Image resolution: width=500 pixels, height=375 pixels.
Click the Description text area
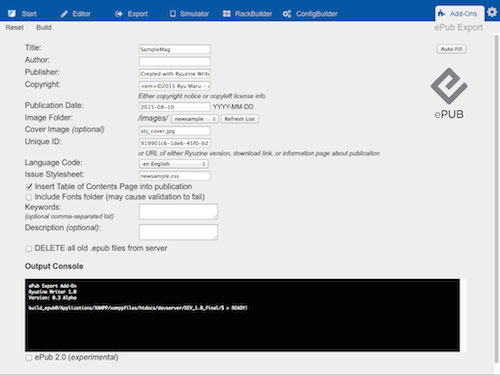(178, 232)
